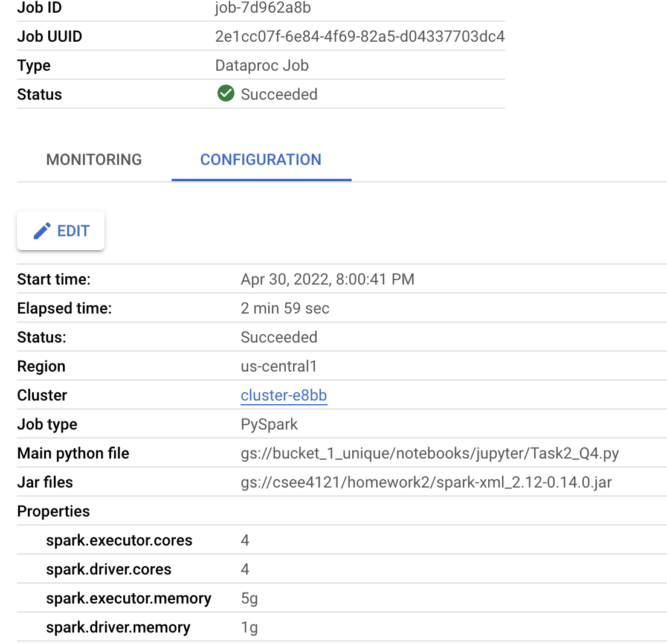Click the Succeeded value in the Status: row
667x644 pixels.
pyautogui.click(x=279, y=337)
